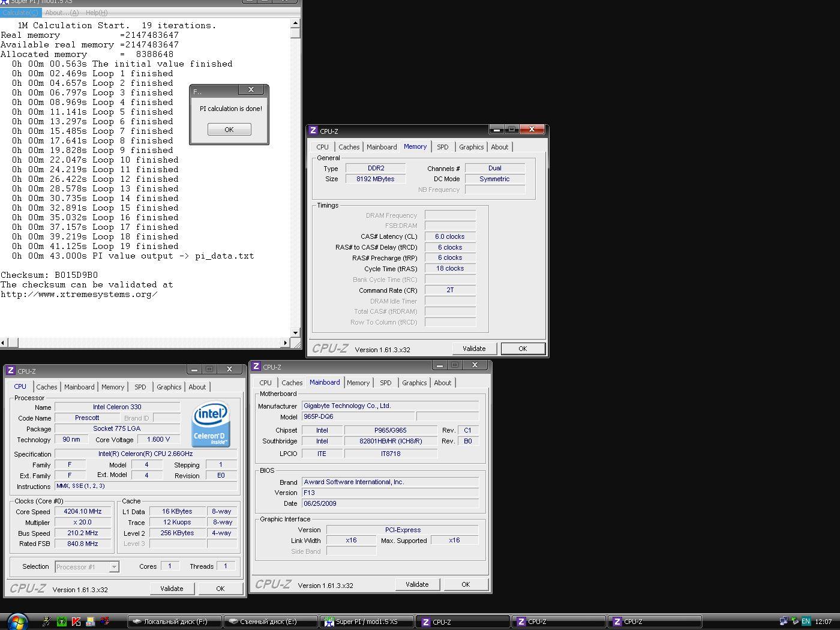Switch to CPU tab in CPU-Z Memory window
The image size is (840, 630).
point(323,147)
